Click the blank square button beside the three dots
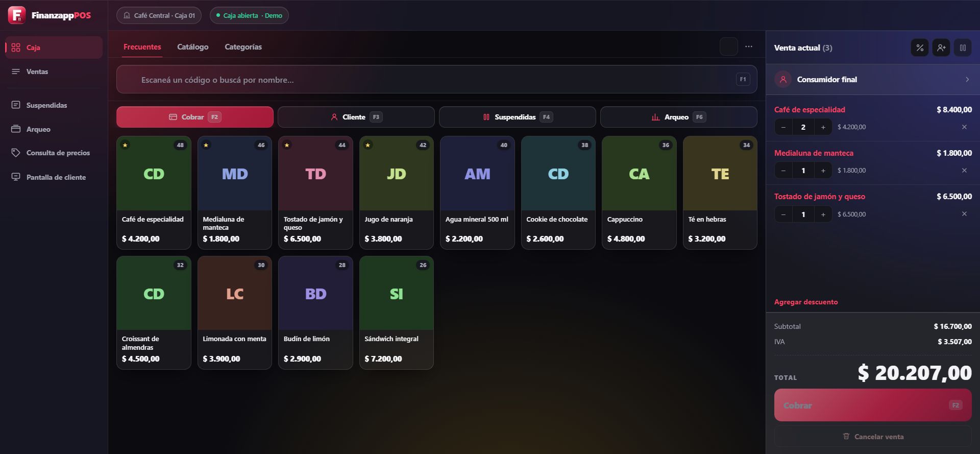Viewport: 980px width, 454px height. (x=729, y=46)
